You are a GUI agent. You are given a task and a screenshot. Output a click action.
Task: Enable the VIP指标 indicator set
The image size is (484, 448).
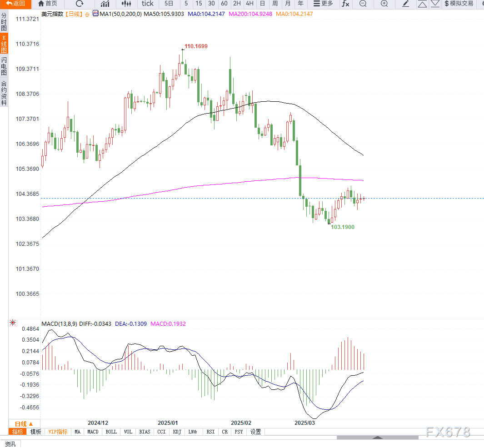(x=58, y=432)
